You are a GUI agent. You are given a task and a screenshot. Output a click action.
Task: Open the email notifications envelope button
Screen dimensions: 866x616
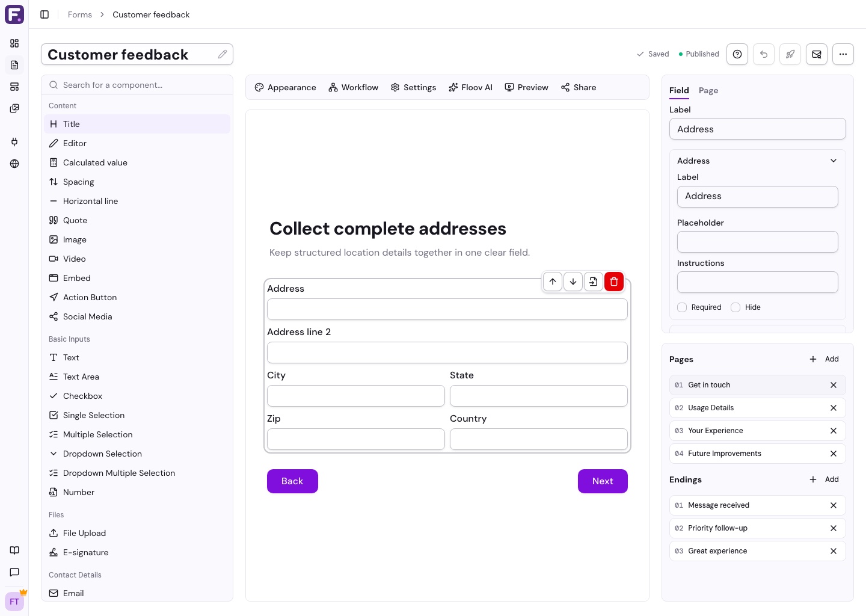click(x=817, y=54)
